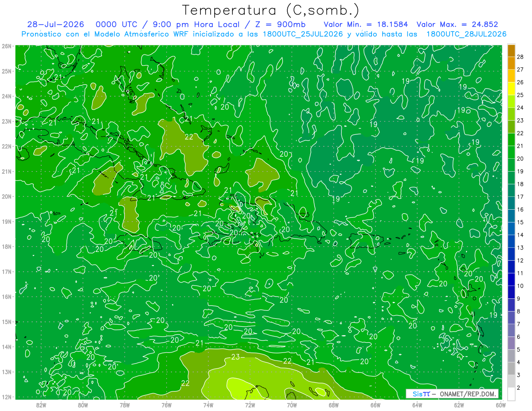Click the latitude axis label 13N
Screen dimensions: 532x411
coord(7,372)
